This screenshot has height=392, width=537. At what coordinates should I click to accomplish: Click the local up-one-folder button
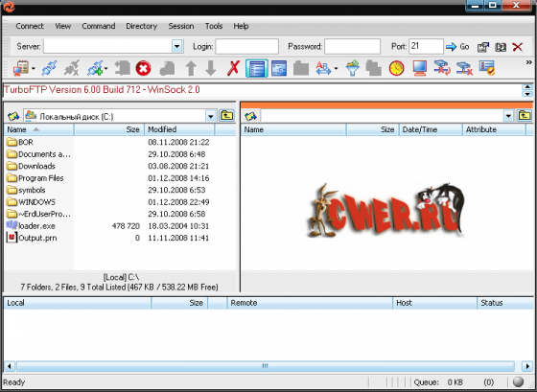226,116
